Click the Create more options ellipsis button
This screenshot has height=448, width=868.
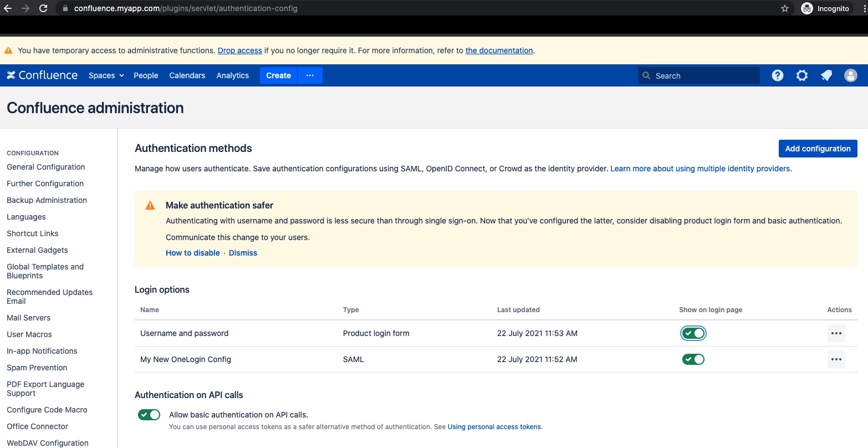(x=310, y=75)
